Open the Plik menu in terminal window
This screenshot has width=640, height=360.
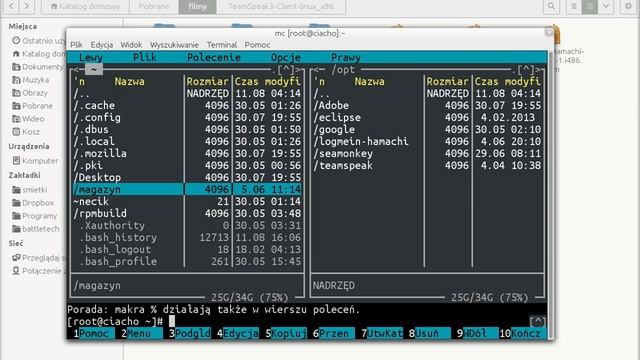[x=76, y=45]
